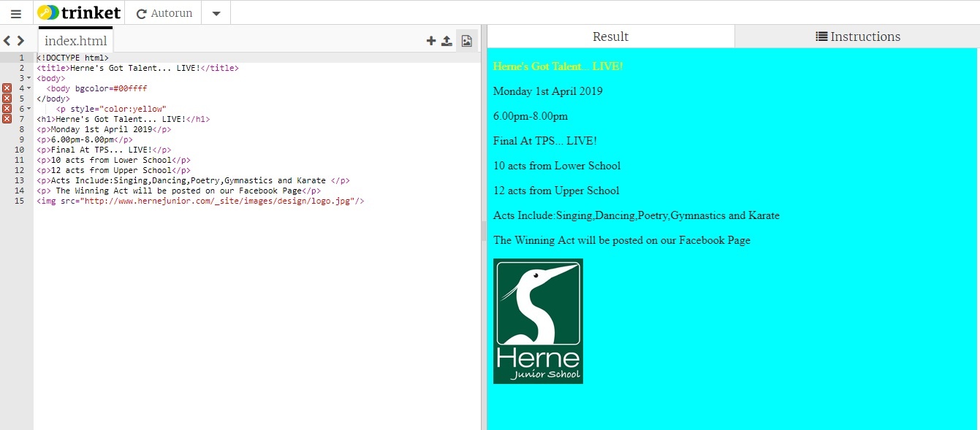The width and height of the screenshot is (980, 430).
Task: Click 'Monday 1st April 2019' in result pane
Action: [x=548, y=91]
